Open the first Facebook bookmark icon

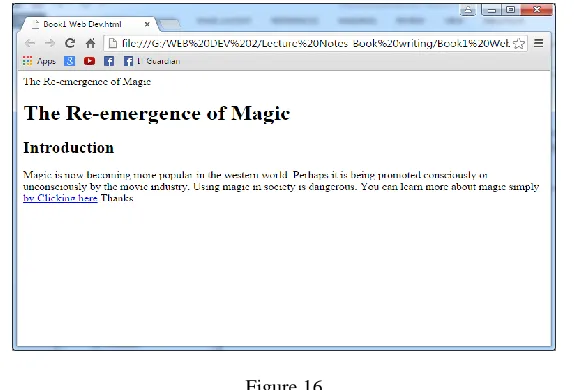tap(109, 61)
